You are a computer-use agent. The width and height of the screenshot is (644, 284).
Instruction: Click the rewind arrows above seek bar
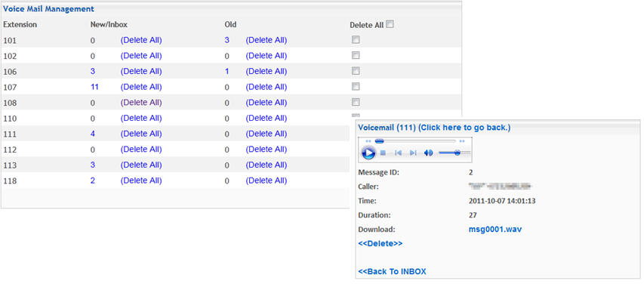click(x=368, y=141)
